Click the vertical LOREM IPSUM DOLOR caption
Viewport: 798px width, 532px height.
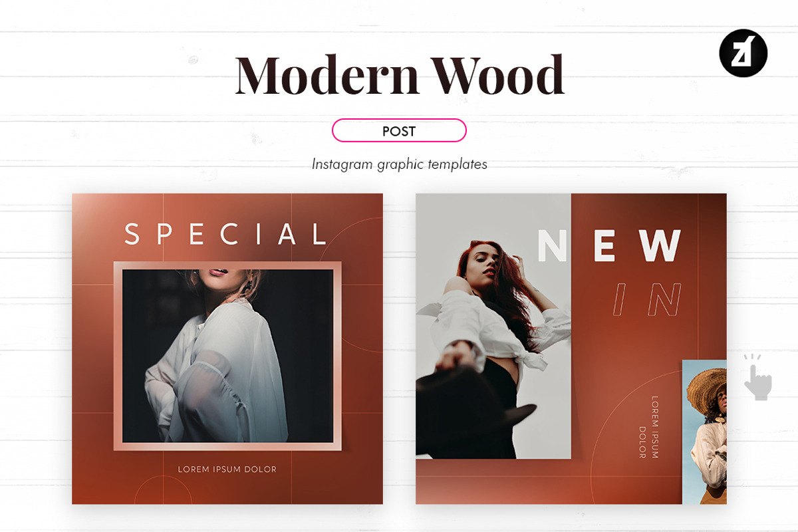click(x=648, y=428)
